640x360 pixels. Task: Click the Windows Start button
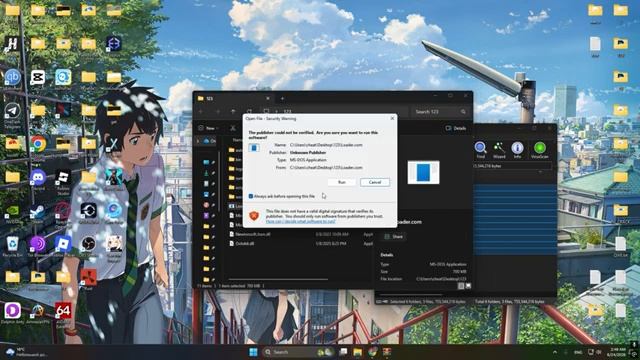pos(253,352)
